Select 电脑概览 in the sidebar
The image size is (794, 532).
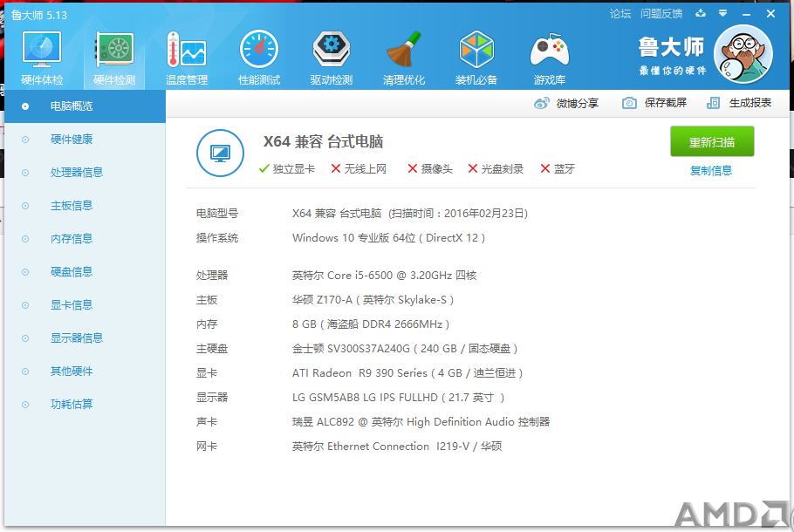tap(86, 106)
